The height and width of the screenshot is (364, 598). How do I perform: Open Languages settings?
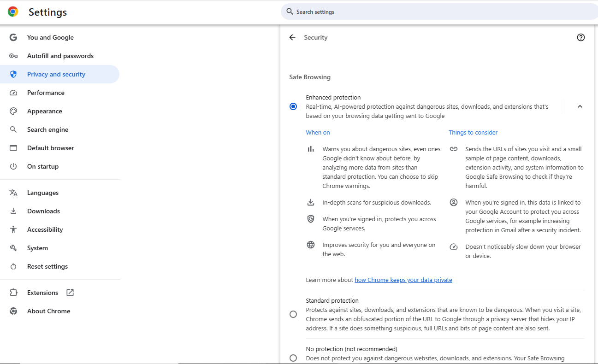[x=43, y=193]
